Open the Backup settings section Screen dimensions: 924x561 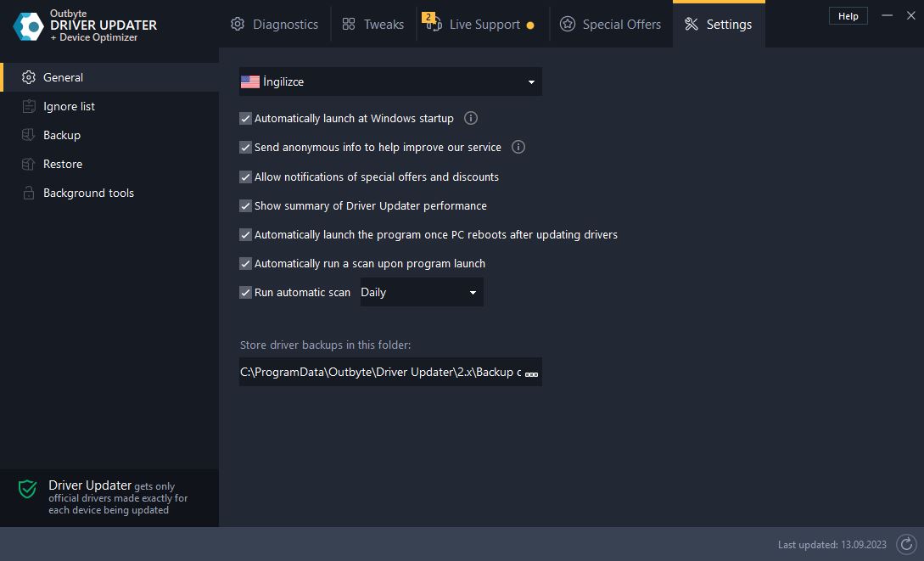[x=109, y=135]
